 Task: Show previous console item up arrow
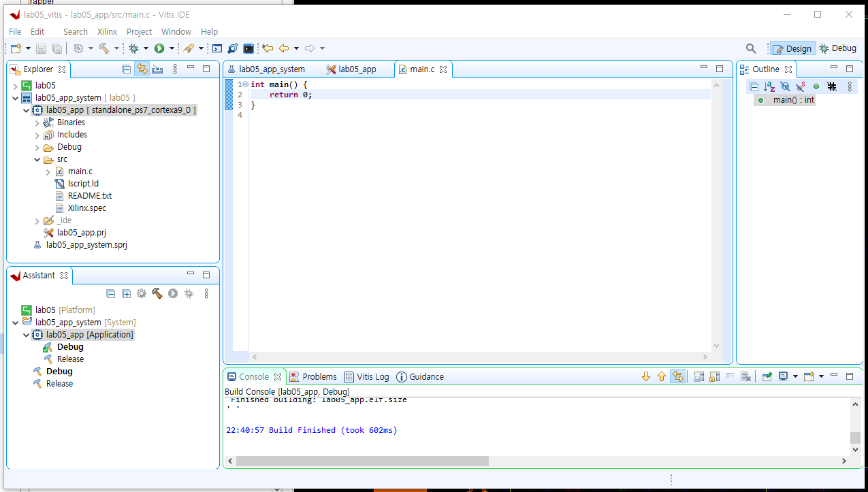pos(662,376)
